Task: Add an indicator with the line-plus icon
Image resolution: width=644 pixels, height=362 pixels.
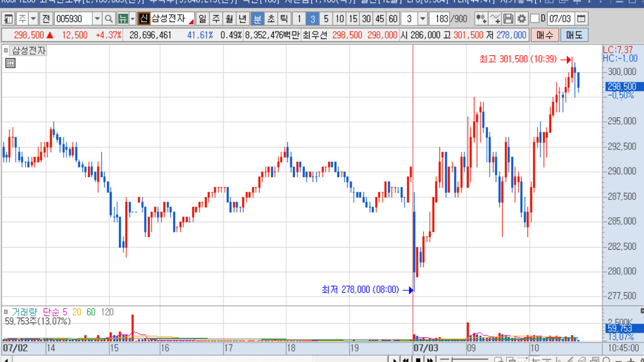Action: point(495,19)
